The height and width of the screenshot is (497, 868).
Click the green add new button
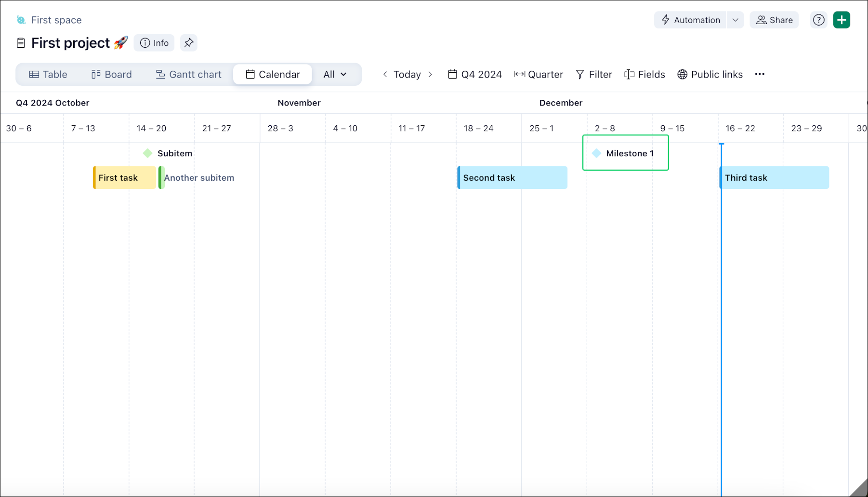(842, 20)
